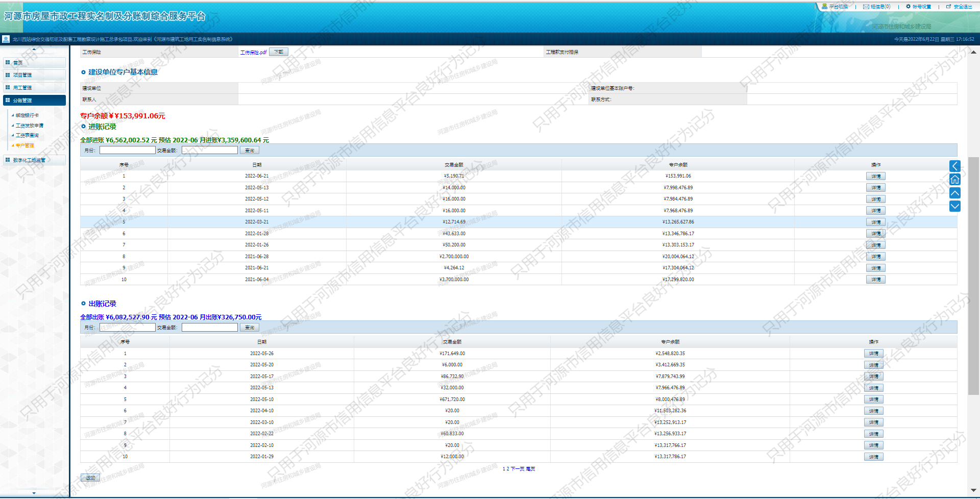Viewport: 980px width, 499px height.
Task: Click the page scrollbar up arrow
Action: [973, 52]
